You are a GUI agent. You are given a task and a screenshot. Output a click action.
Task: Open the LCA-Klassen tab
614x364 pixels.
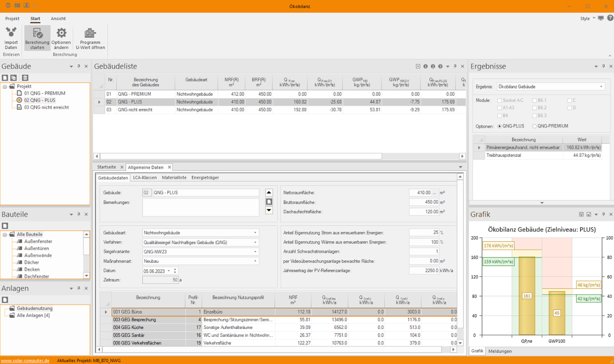[145, 177]
